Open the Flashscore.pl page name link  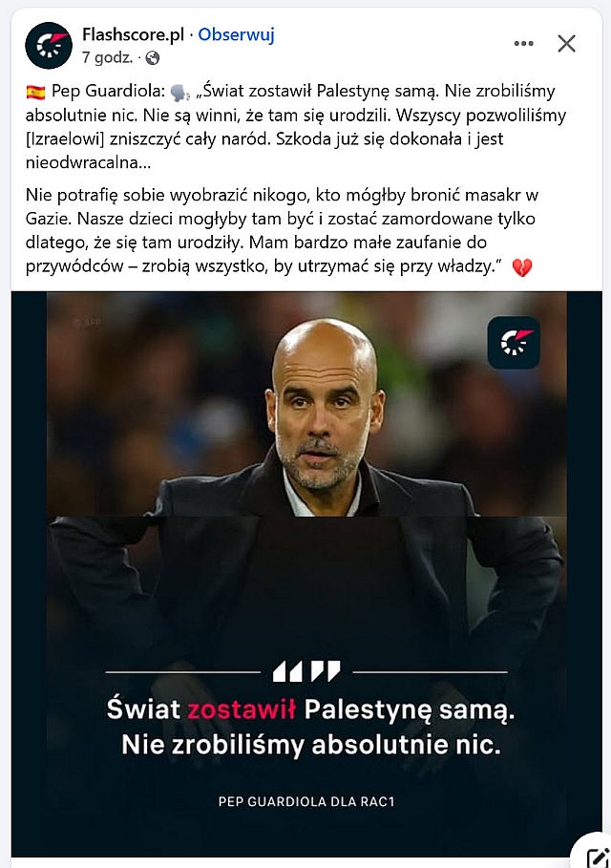(x=133, y=34)
